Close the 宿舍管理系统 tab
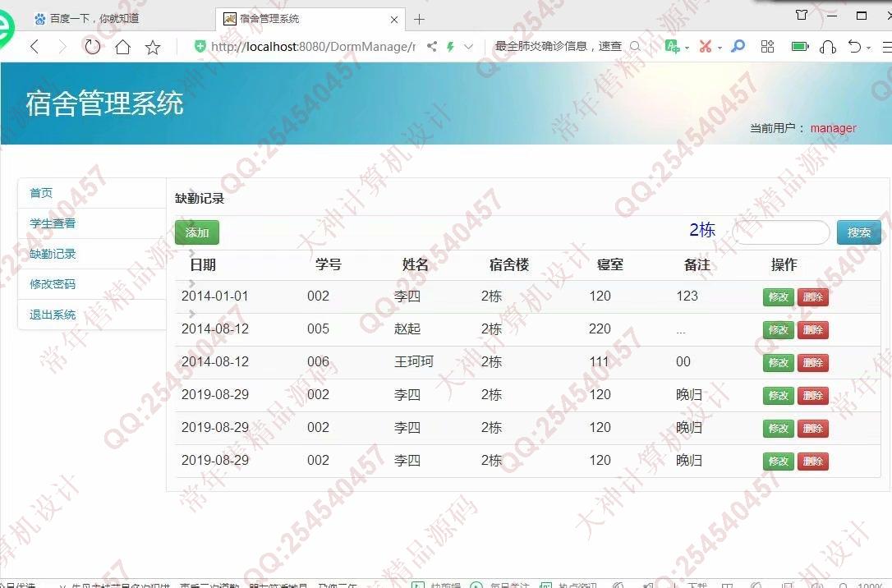 pyautogui.click(x=394, y=20)
